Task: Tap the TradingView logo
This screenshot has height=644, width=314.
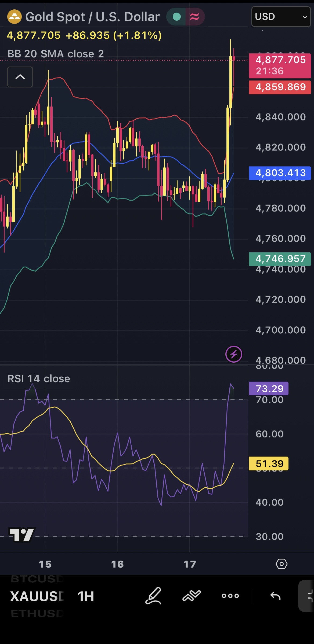Action: (x=22, y=535)
